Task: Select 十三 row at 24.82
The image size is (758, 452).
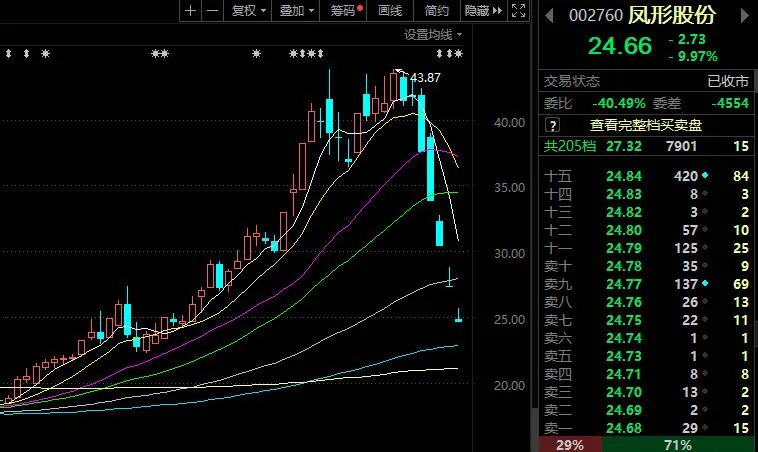Action: [646, 212]
